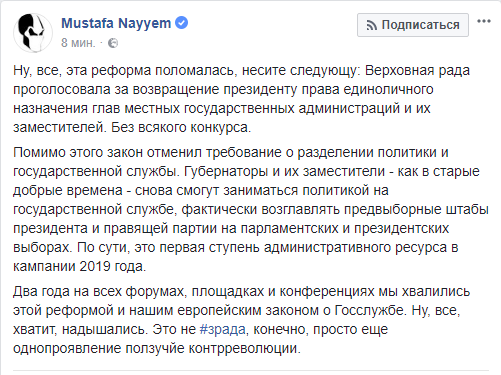Screen dimensions: 501x375
Task: Open the #зрада hashtag link
Action: pos(223,329)
